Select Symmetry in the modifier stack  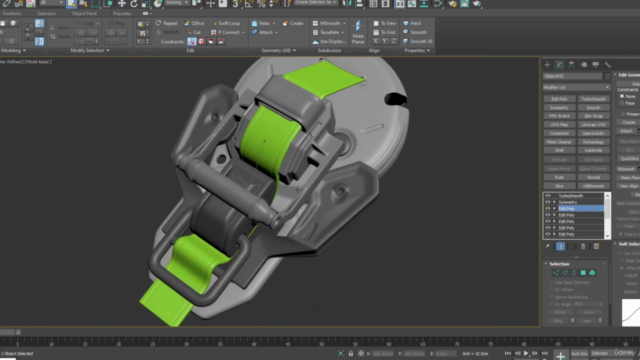click(x=568, y=202)
